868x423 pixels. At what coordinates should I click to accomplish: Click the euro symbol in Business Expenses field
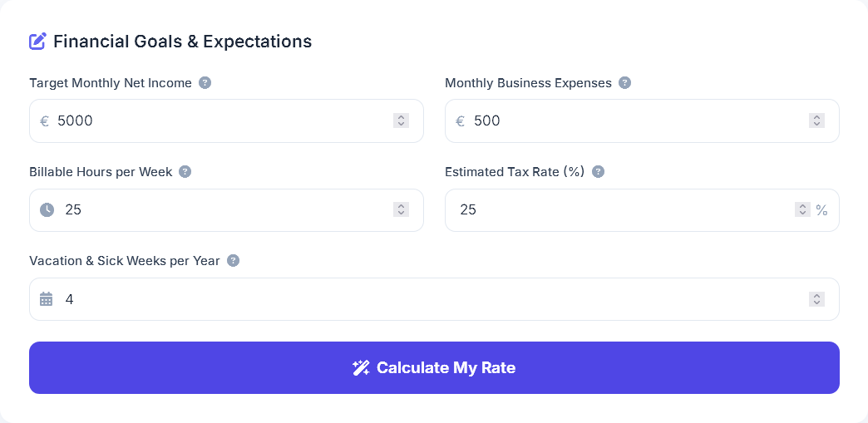(x=461, y=121)
